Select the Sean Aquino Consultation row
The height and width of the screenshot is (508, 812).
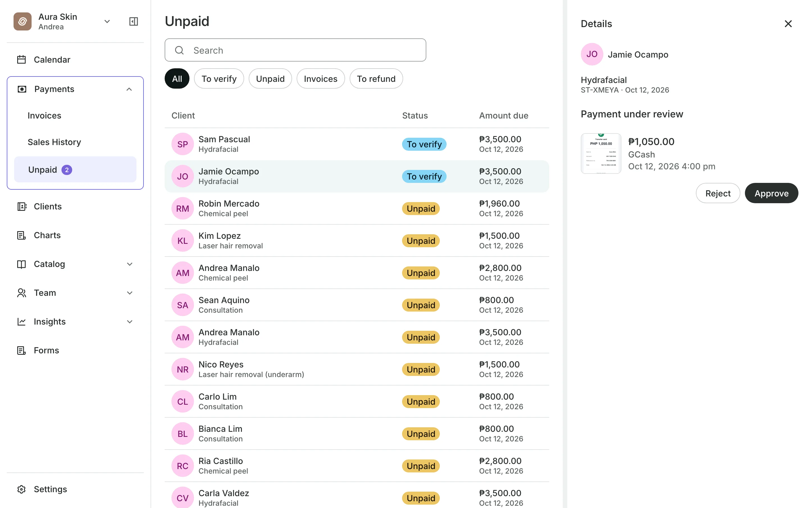coord(357,305)
